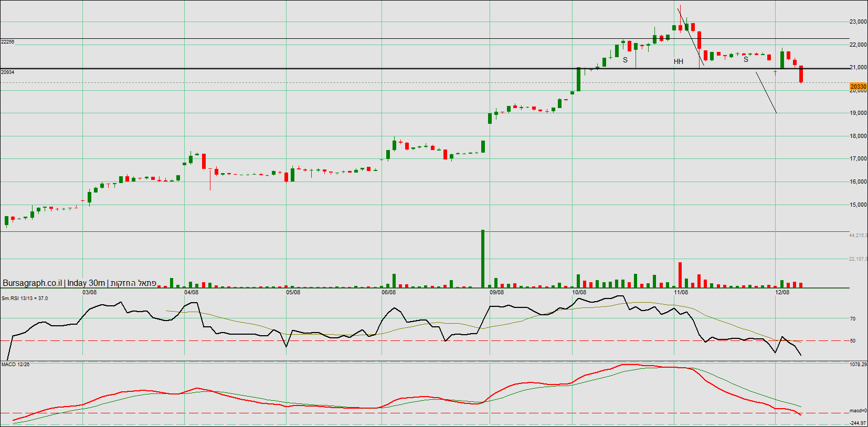
Task: Click the tallest red volume bar
Action: click(x=680, y=275)
